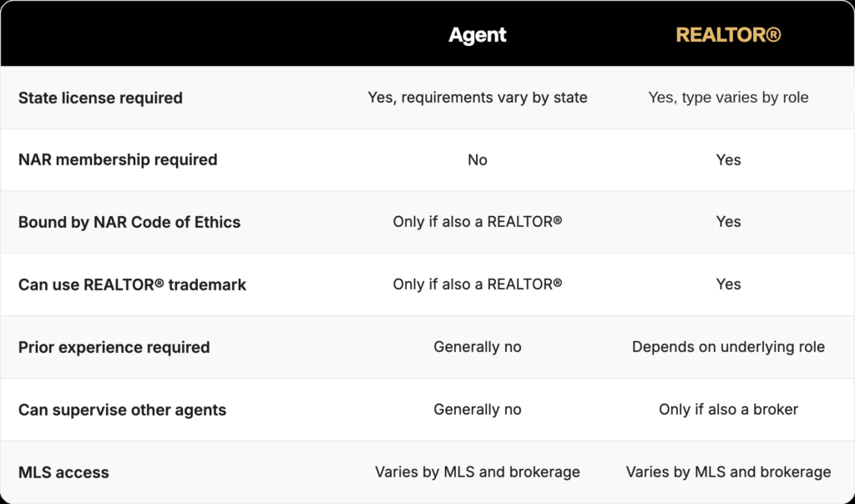Screen dimensions: 855x504
Task: Select the MLS access row label
Action: tap(63, 472)
